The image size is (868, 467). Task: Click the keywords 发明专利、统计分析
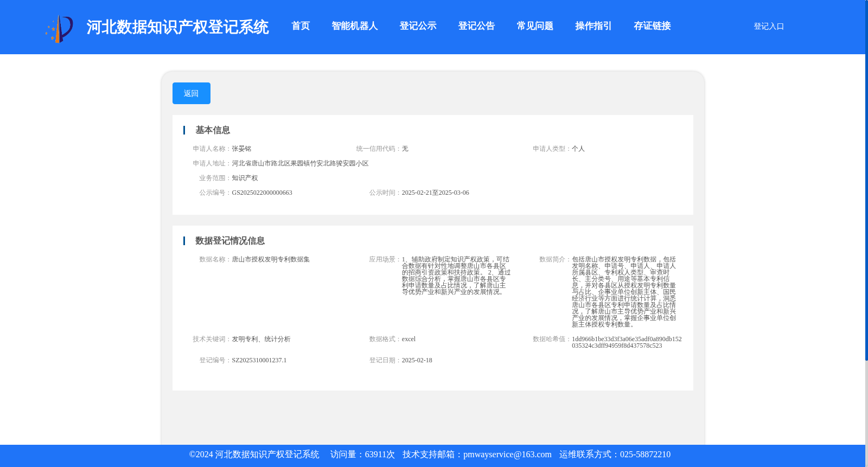[261, 339]
